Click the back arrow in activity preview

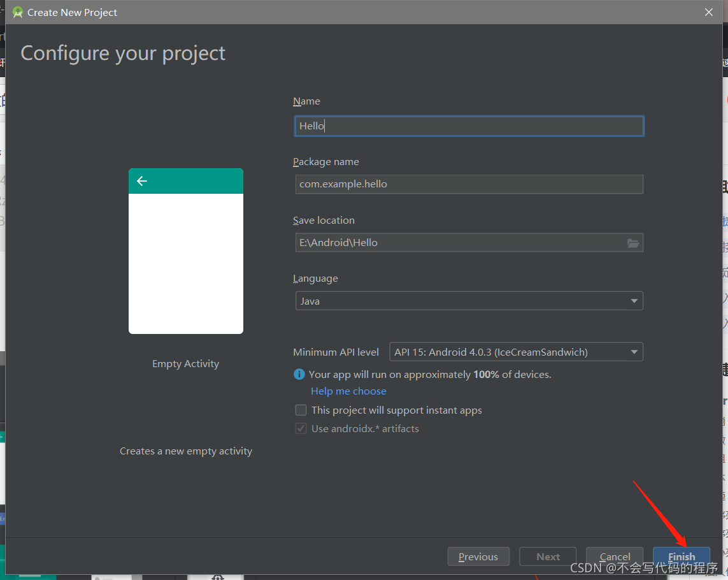point(142,181)
